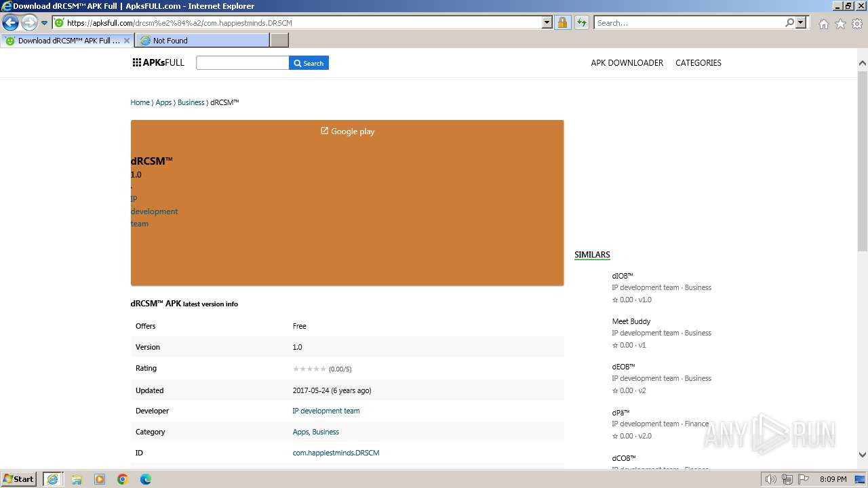
Task: Click the magnifier search icon
Action: 789,23
